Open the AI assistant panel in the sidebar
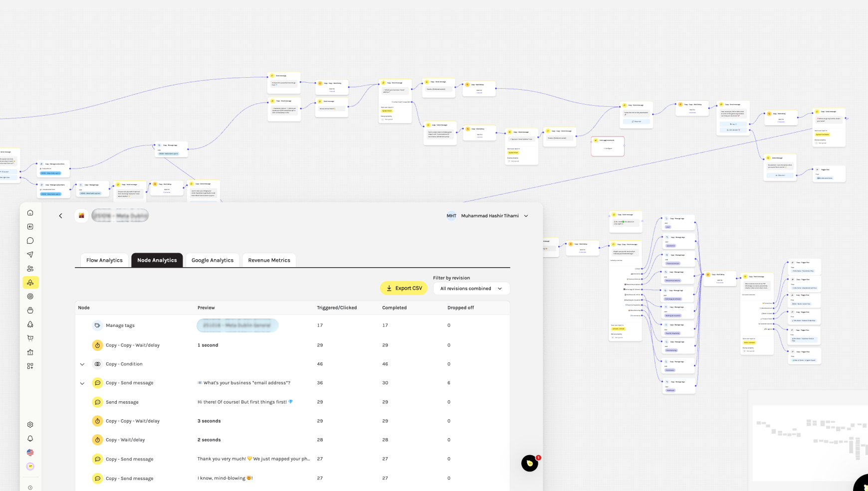The image size is (868, 491). (30, 226)
